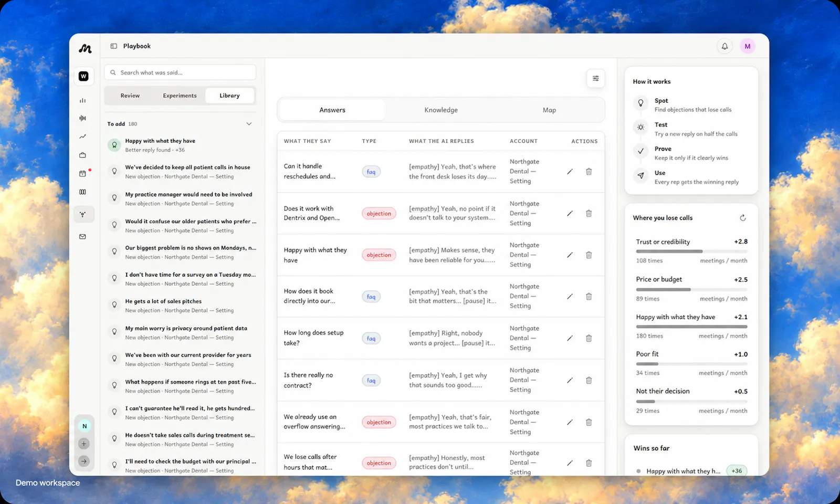This screenshot has width=840, height=504.
Task: Delete the 'Happy with what they have' answer
Action: pos(589,255)
